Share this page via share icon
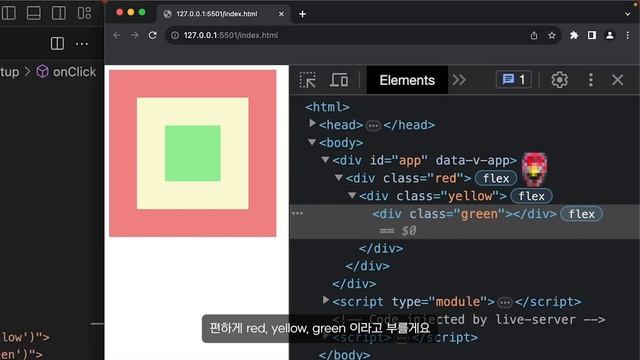640x360 pixels. (x=534, y=36)
